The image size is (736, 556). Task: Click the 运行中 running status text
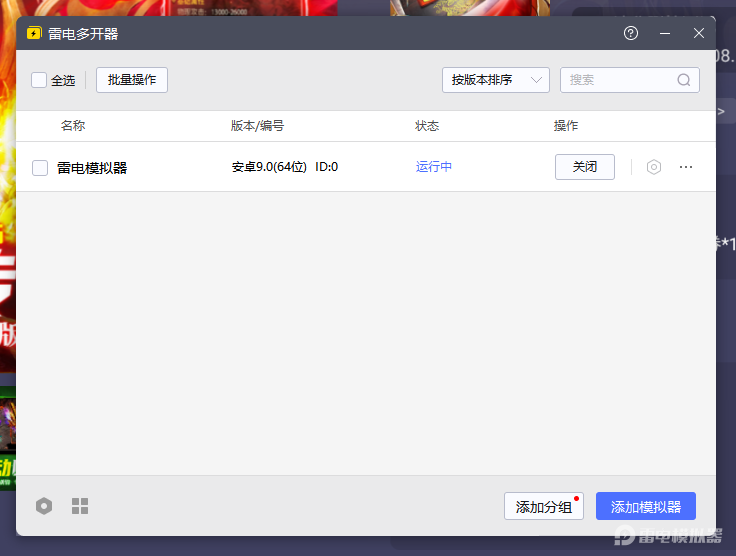point(434,167)
